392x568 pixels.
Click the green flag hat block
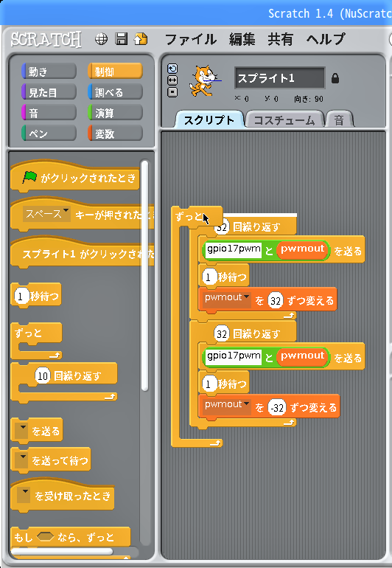[x=75, y=176]
